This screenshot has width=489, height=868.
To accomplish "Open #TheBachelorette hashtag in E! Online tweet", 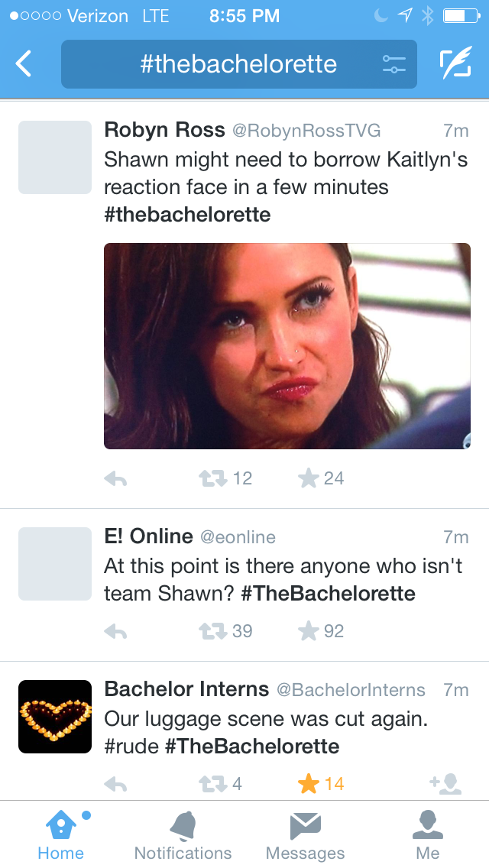I will coord(328,594).
